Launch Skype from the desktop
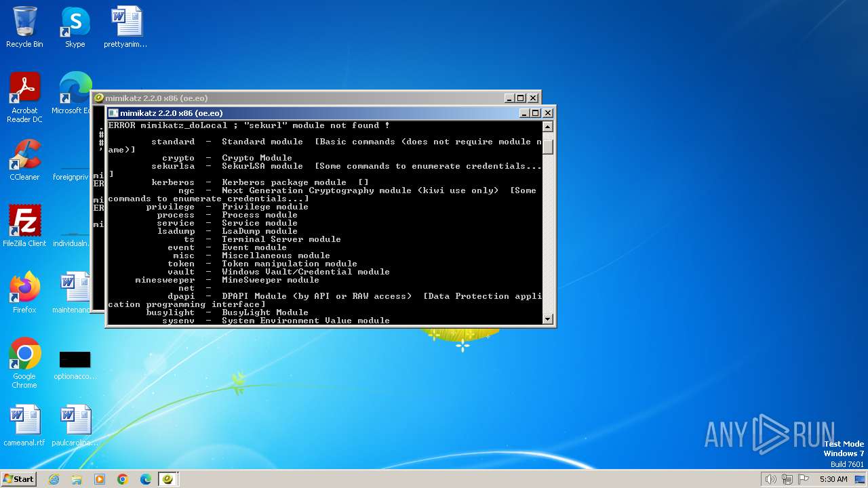868x488 pixels. [x=75, y=27]
